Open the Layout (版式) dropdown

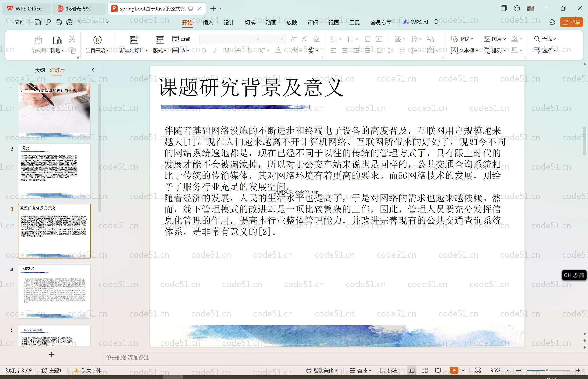(x=159, y=50)
